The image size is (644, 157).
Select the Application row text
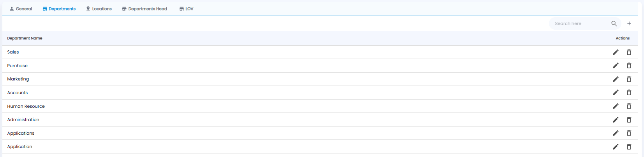[20, 146]
